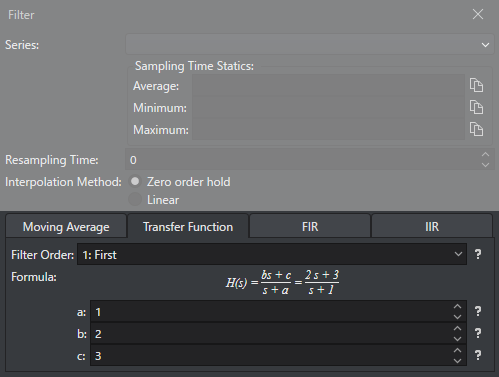
Task: Increase the Resampling Time value
Action: tap(486, 155)
